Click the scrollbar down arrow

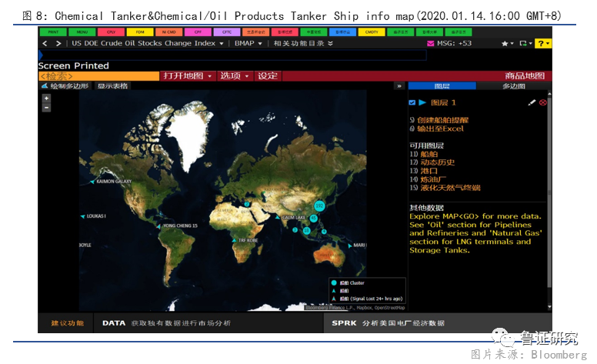tap(549, 307)
